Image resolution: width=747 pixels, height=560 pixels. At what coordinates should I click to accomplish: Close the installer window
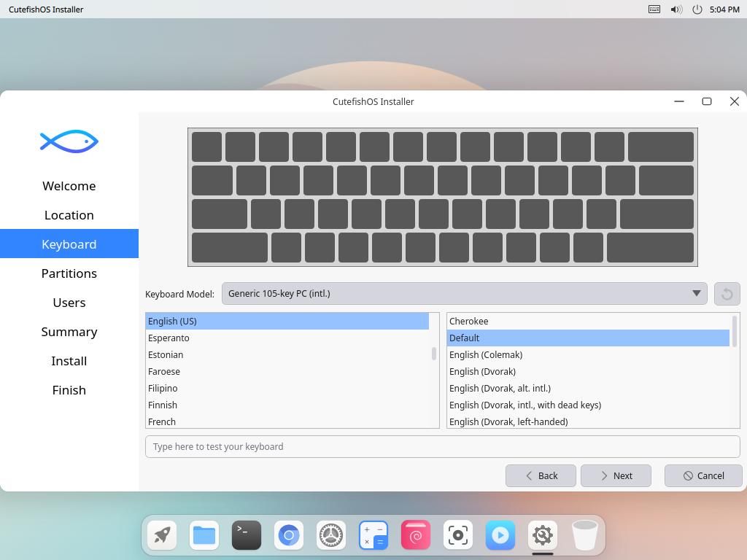click(734, 101)
